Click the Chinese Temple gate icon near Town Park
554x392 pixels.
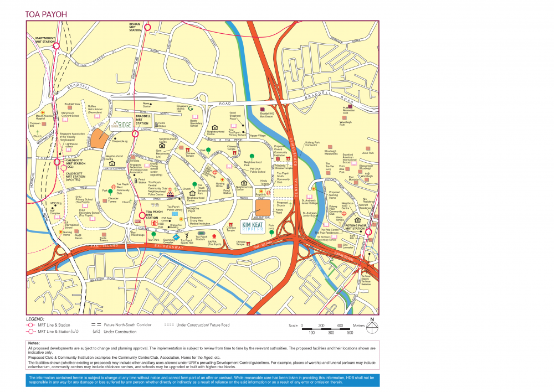(x=230, y=224)
